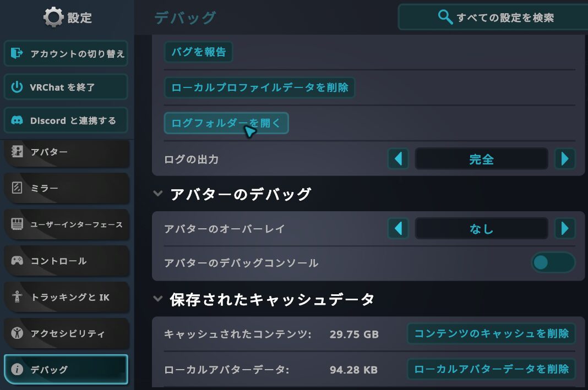Click the バグを報告 button

[199, 52]
